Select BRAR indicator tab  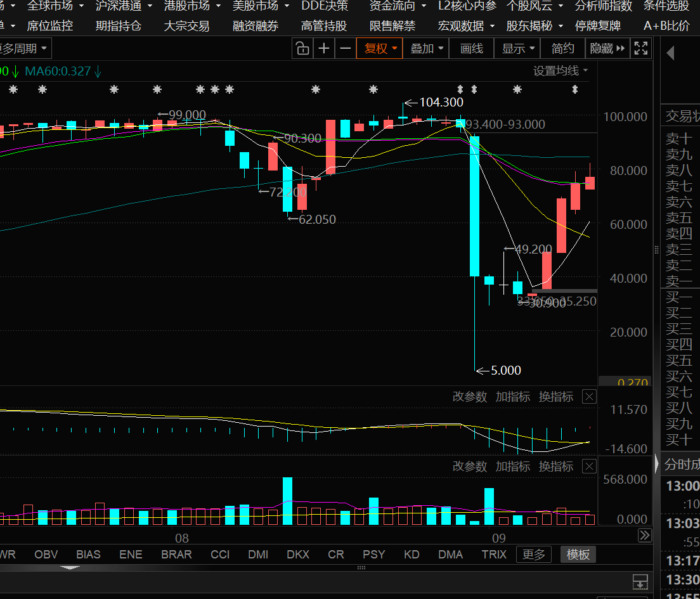[x=176, y=555]
